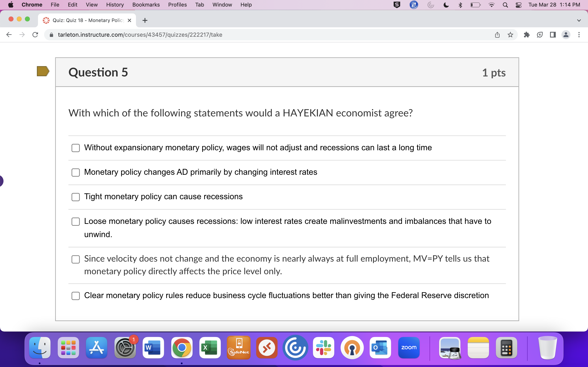This screenshot has width=588, height=367.
Task: Open a new browser tab
Action: pos(145,20)
